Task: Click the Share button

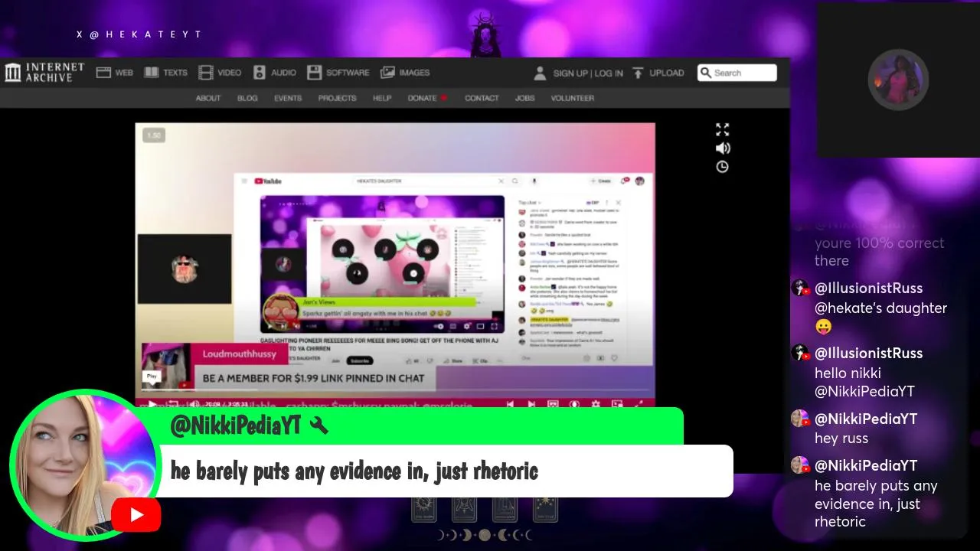Action: (452, 360)
